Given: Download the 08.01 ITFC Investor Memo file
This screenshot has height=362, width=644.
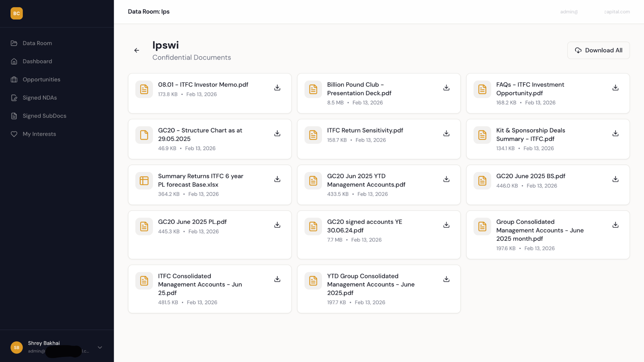Looking at the screenshot, I should pyautogui.click(x=277, y=88).
